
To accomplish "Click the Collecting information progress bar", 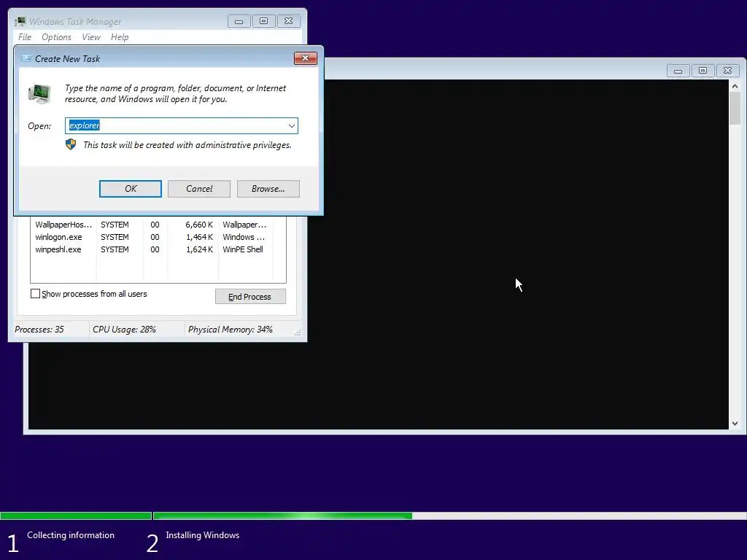I will [76, 516].
